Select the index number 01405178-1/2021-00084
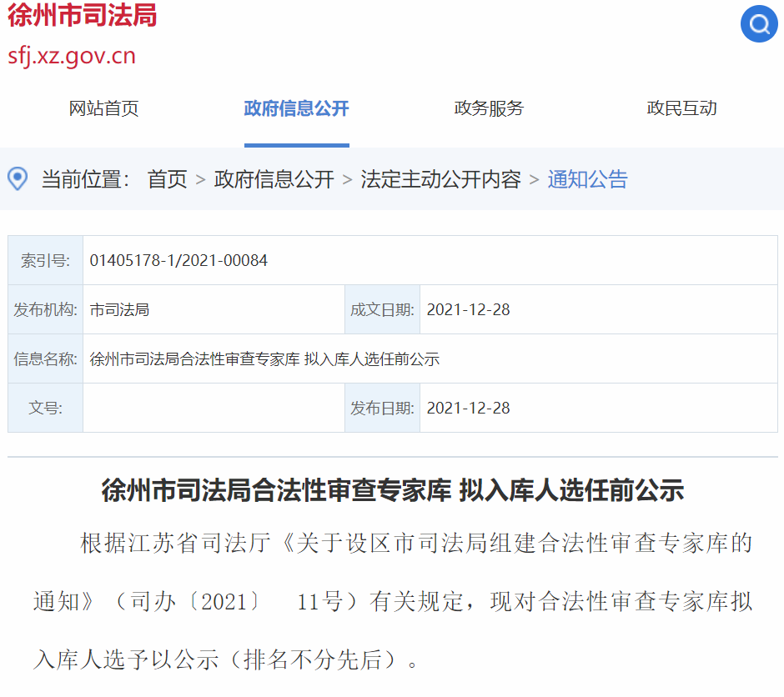 pyautogui.click(x=178, y=261)
